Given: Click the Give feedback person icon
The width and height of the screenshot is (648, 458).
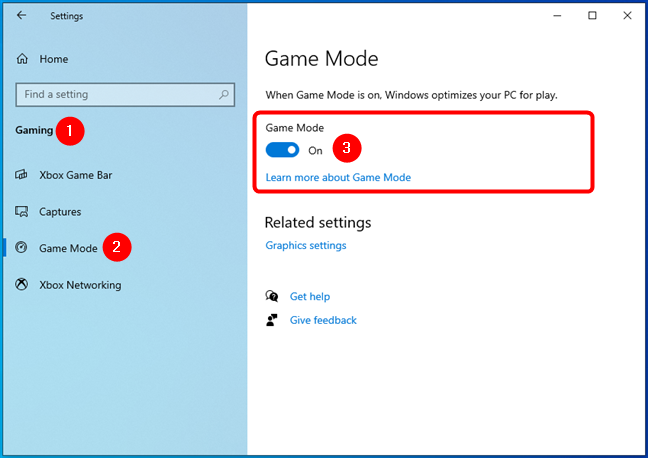Looking at the screenshot, I should [272, 321].
